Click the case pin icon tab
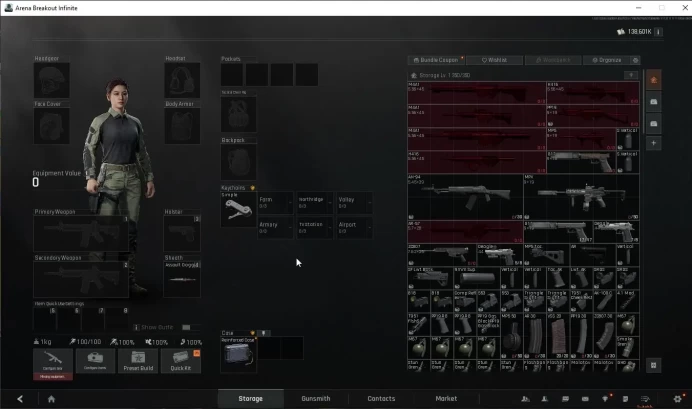 click(x=263, y=333)
